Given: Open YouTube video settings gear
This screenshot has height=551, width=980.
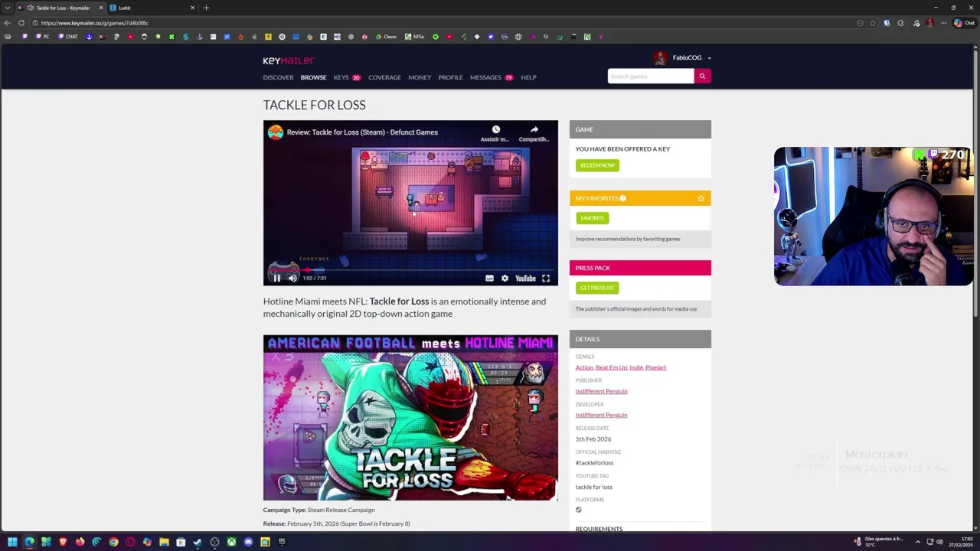Looking at the screenshot, I should point(505,279).
